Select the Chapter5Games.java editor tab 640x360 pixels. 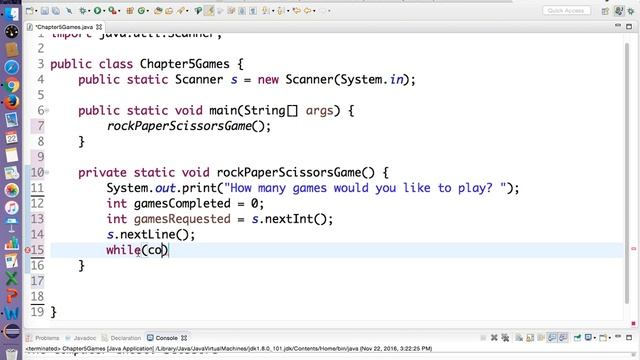(x=64, y=27)
